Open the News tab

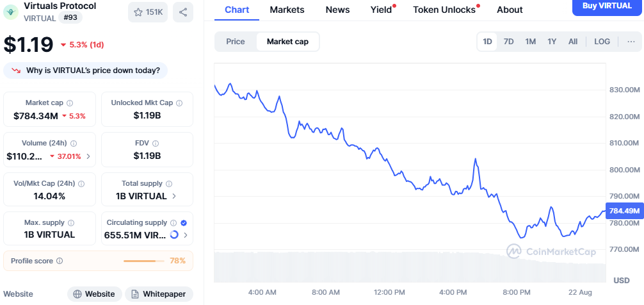point(337,10)
